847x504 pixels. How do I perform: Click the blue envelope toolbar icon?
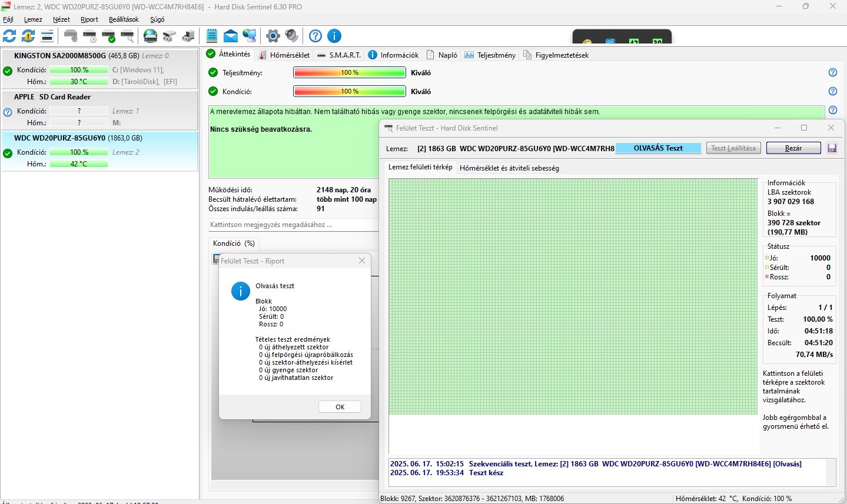point(231,36)
